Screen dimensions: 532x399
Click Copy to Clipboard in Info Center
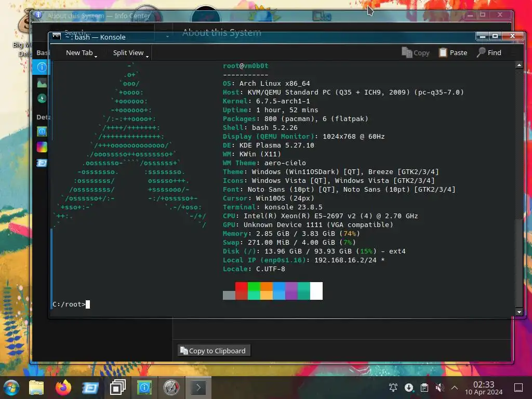tap(214, 351)
